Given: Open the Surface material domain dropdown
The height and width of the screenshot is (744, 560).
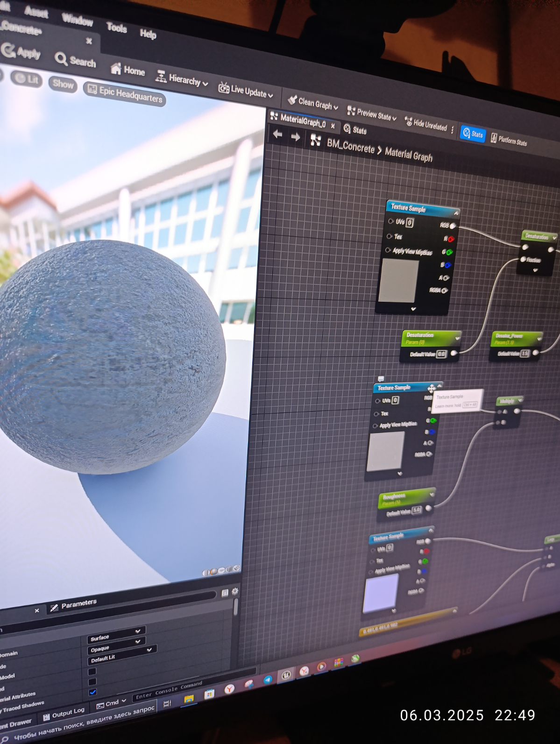Looking at the screenshot, I should point(116,635).
